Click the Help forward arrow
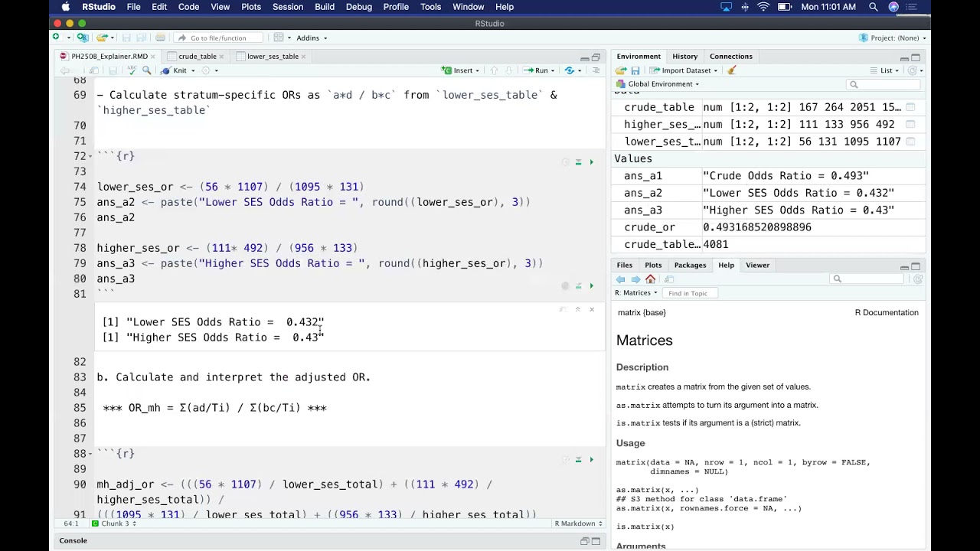This screenshot has width=980, height=551. 635,279
